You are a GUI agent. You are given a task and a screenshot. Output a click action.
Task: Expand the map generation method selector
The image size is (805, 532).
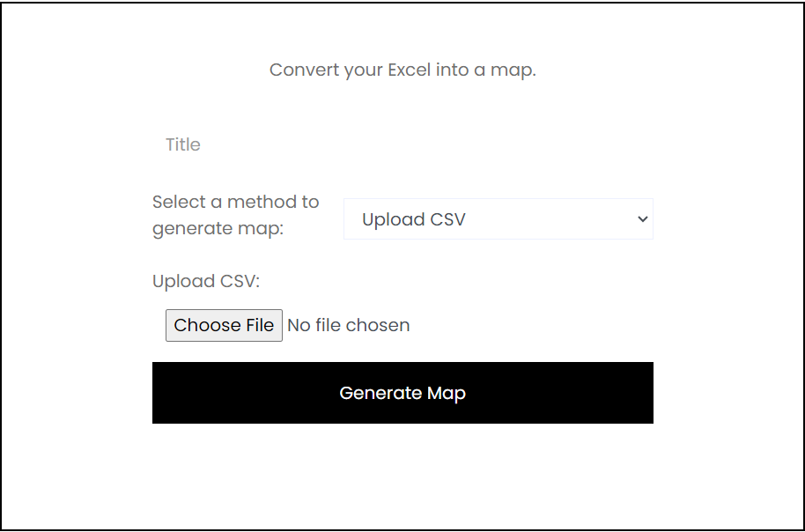[498, 219]
